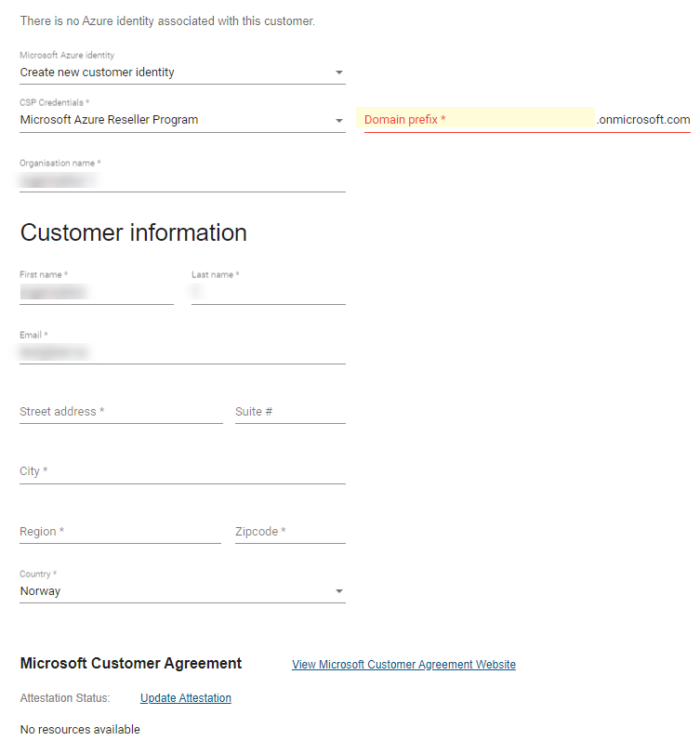Viewport: 700px width, 754px height.
Task: Click the Last name field
Action: click(x=269, y=292)
